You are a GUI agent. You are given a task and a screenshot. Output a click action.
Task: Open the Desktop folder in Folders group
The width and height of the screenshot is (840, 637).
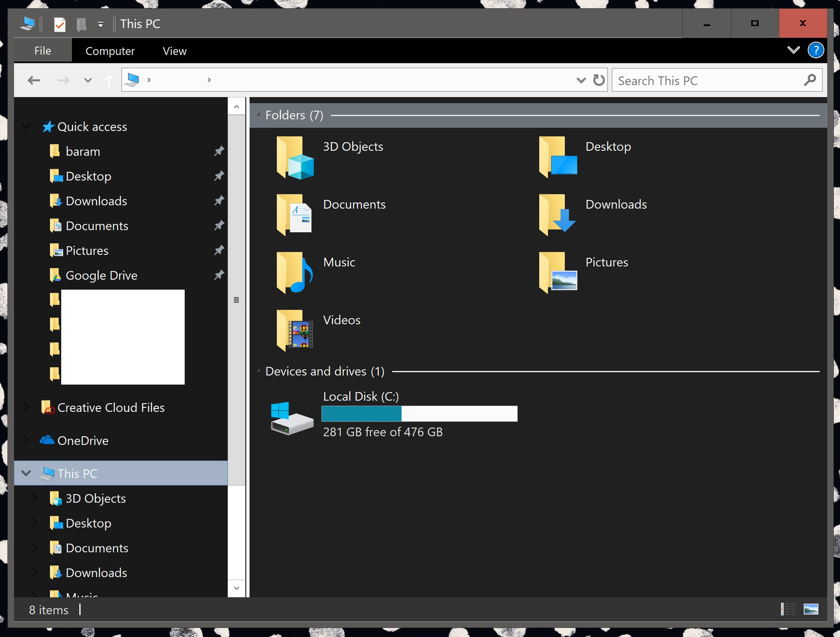[558, 157]
